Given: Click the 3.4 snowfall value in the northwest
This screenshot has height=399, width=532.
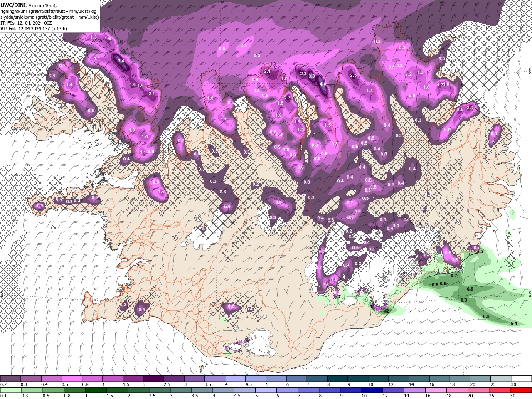Looking at the screenshot, I should tap(121, 61).
